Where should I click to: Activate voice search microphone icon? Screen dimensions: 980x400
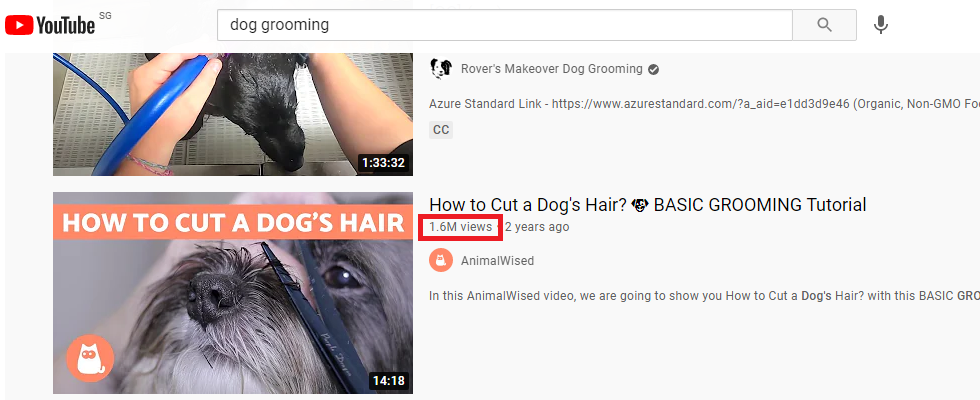881,25
